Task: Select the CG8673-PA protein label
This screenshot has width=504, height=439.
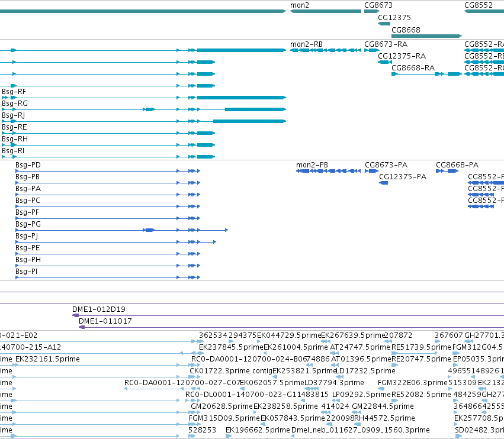Action: pos(386,165)
